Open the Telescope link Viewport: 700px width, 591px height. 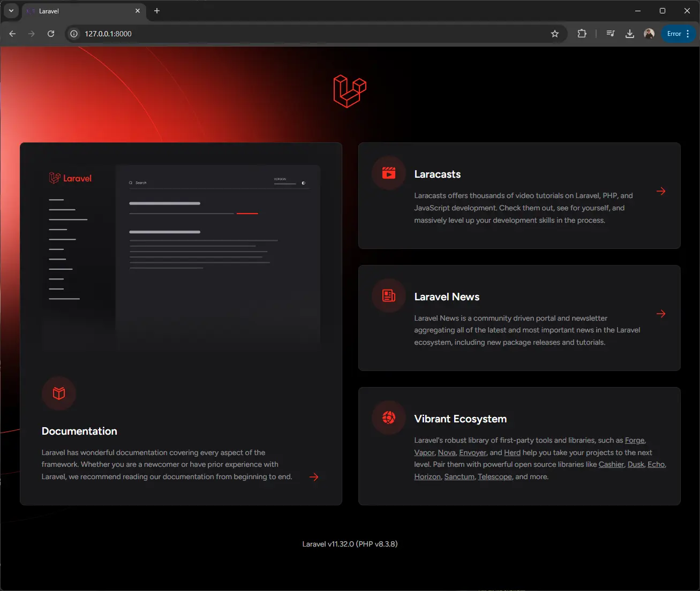[494, 477]
